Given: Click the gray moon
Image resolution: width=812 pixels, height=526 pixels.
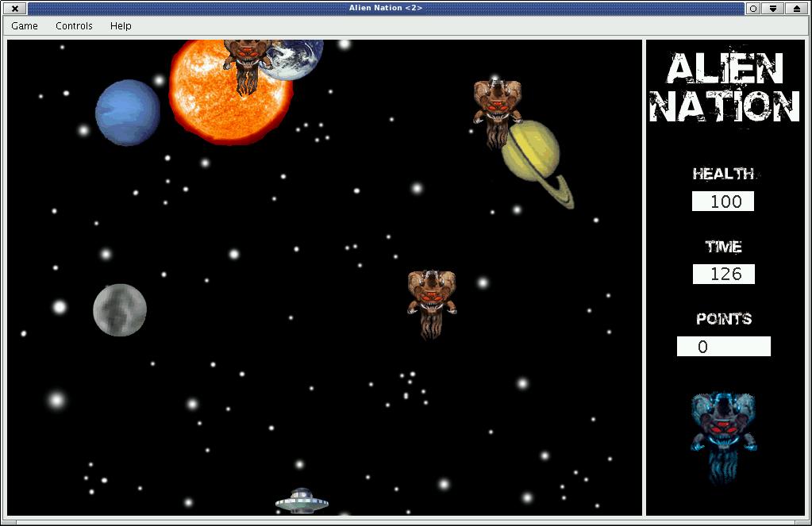Looking at the screenshot, I should tap(120, 309).
